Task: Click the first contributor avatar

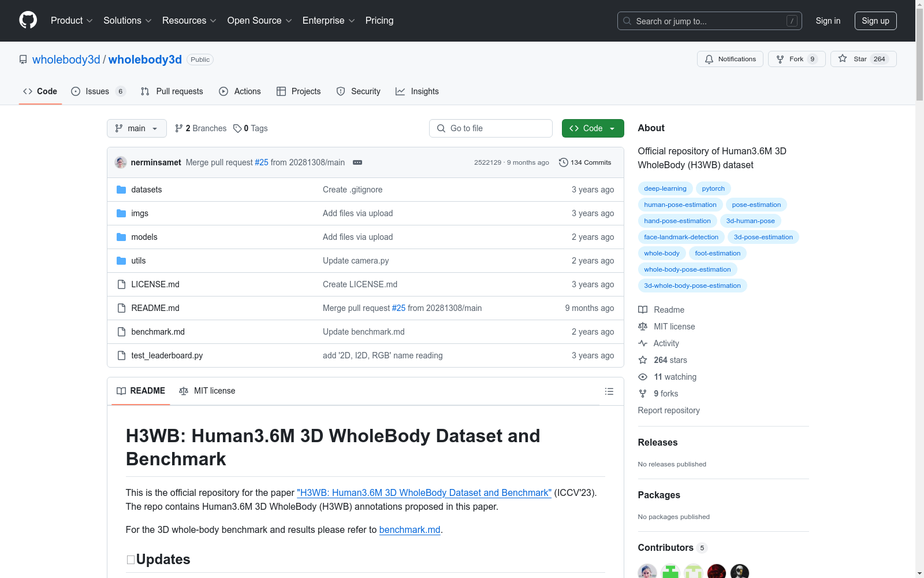Action: pyautogui.click(x=647, y=572)
